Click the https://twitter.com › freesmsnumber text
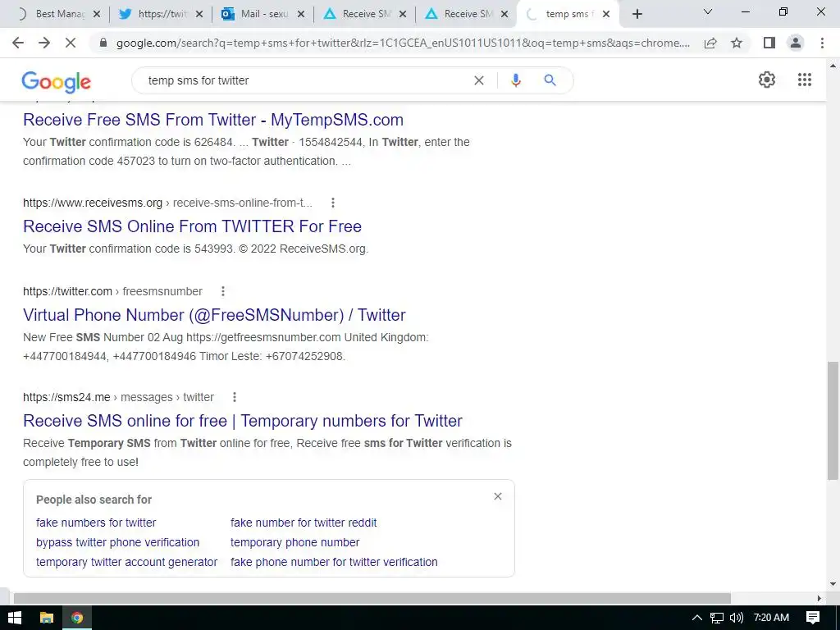840x630 pixels. click(x=112, y=291)
